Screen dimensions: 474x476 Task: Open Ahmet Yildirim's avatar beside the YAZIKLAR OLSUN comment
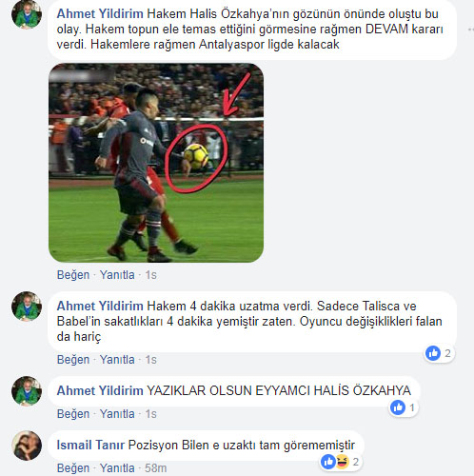point(27,391)
